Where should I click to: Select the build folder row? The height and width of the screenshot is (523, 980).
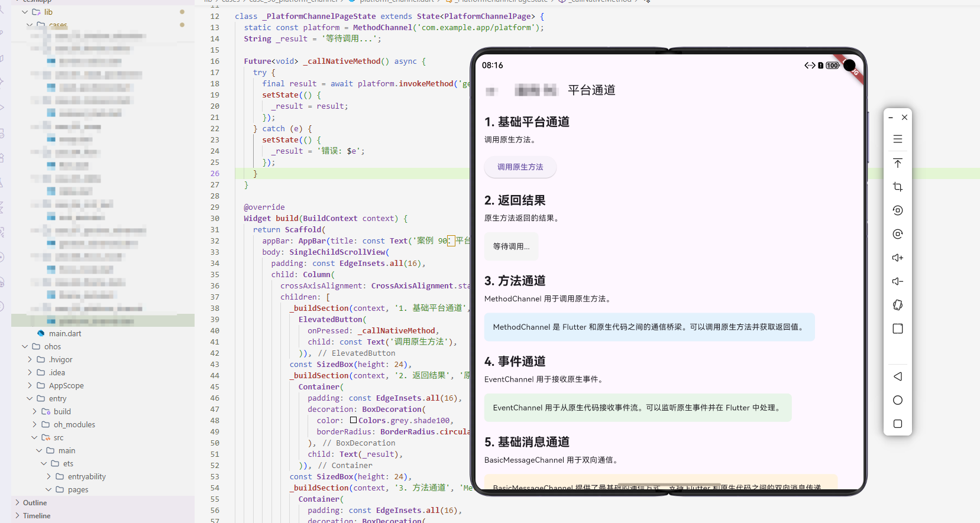tap(103, 411)
